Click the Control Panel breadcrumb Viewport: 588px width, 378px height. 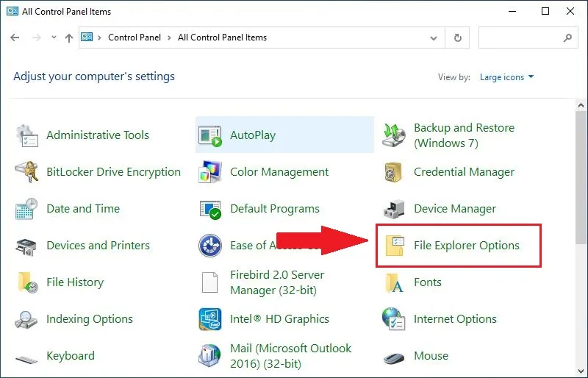pyautogui.click(x=135, y=38)
